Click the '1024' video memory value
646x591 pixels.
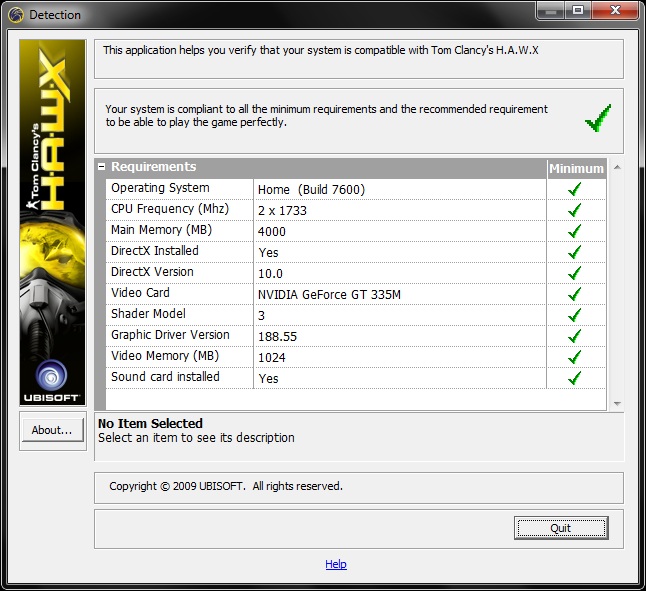[x=272, y=358]
